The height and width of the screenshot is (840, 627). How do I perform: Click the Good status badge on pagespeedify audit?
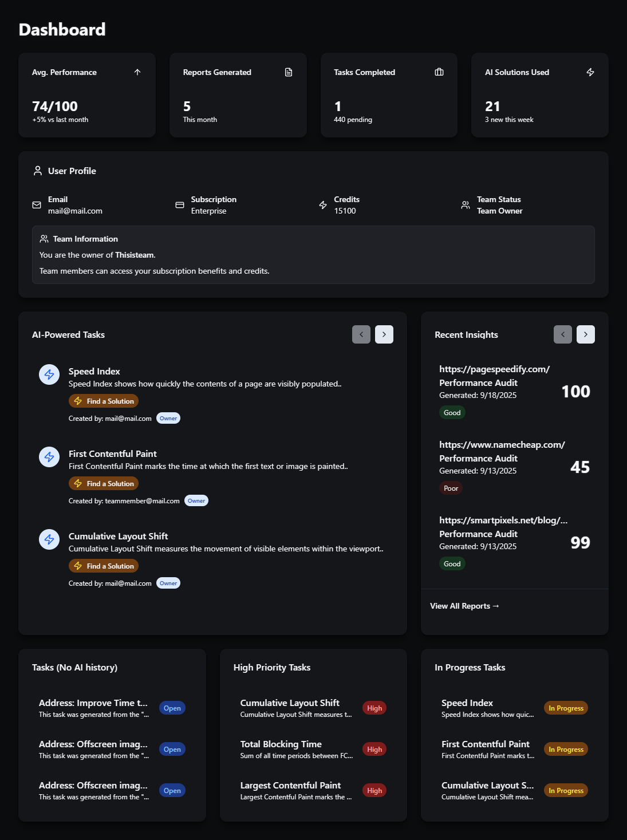pos(452,412)
